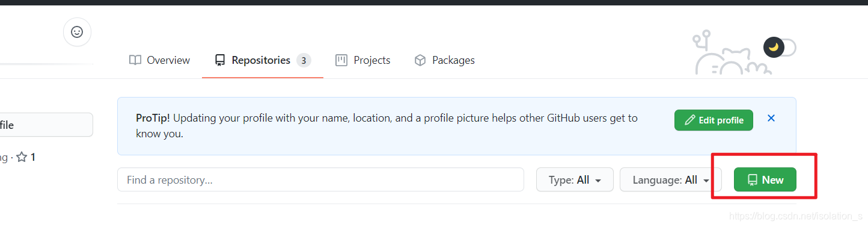Click the repository icon inside the New button
868x227 pixels.
tap(752, 180)
